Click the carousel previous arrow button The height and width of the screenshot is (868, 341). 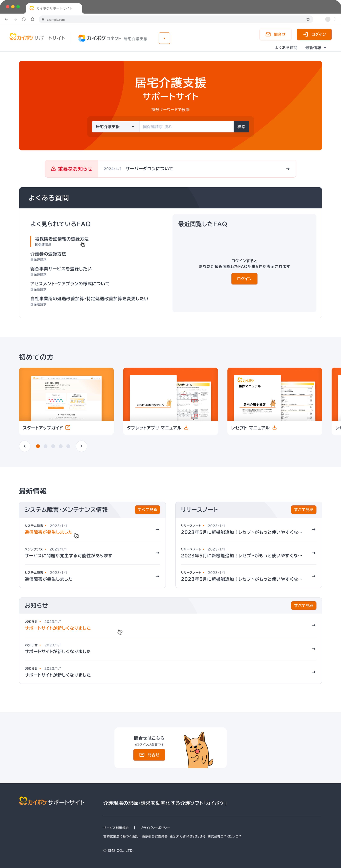pos(25,446)
